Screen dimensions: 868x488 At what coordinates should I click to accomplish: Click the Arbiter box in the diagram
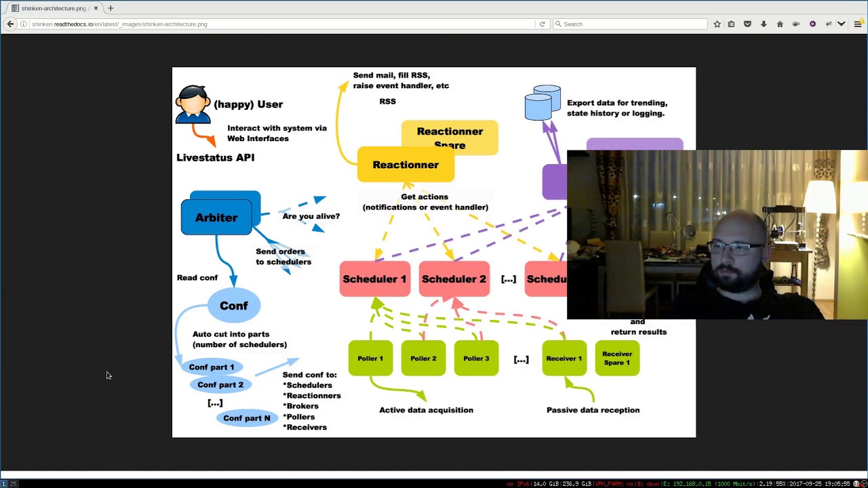(217, 217)
